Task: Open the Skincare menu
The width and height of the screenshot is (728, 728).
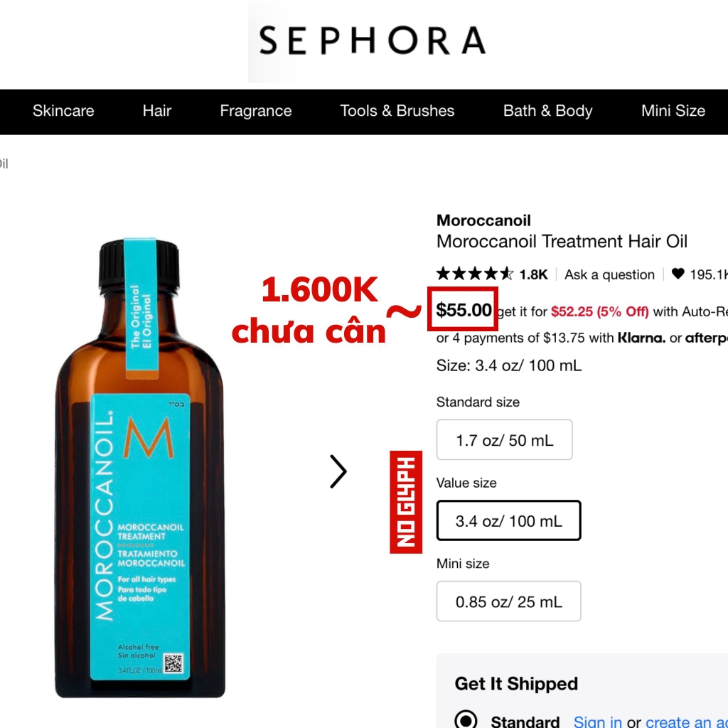Action: (63, 111)
